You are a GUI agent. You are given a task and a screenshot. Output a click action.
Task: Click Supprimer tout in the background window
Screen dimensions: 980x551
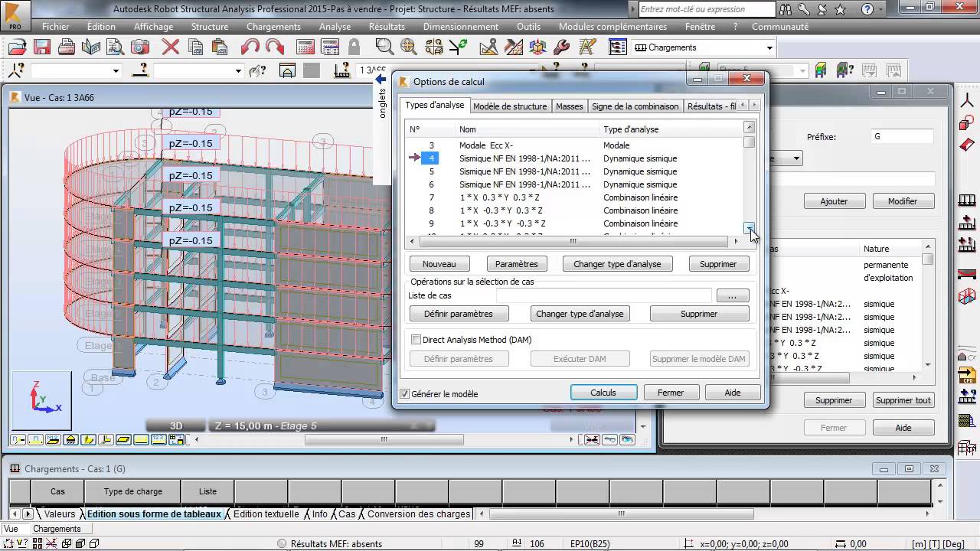pos(903,400)
